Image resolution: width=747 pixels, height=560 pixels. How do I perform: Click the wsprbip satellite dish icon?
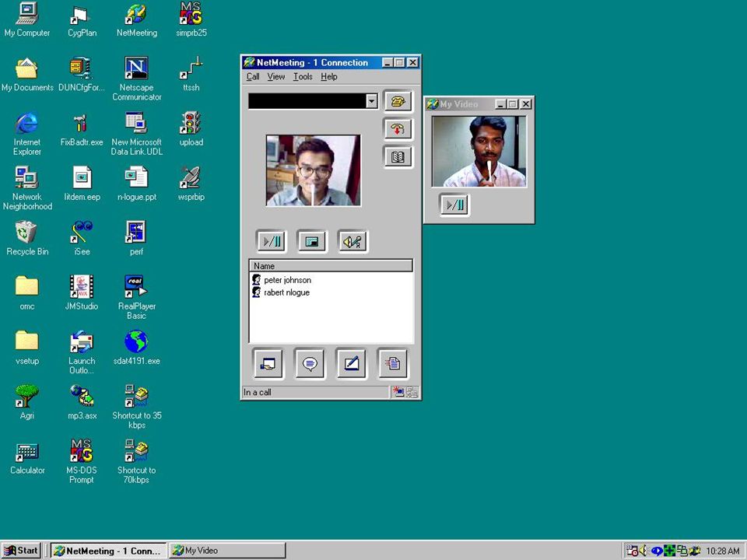[191, 184]
